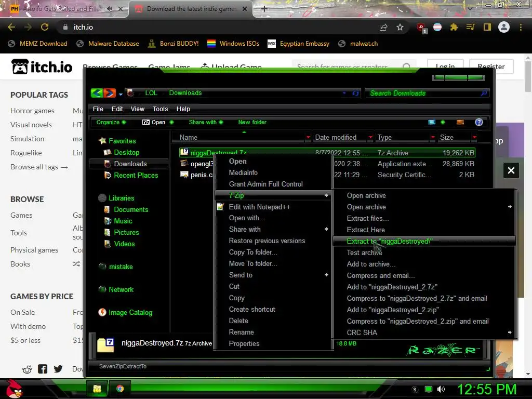The width and height of the screenshot is (532, 399).
Task: Select Properties in the context menu
Action: coord(244,343)
